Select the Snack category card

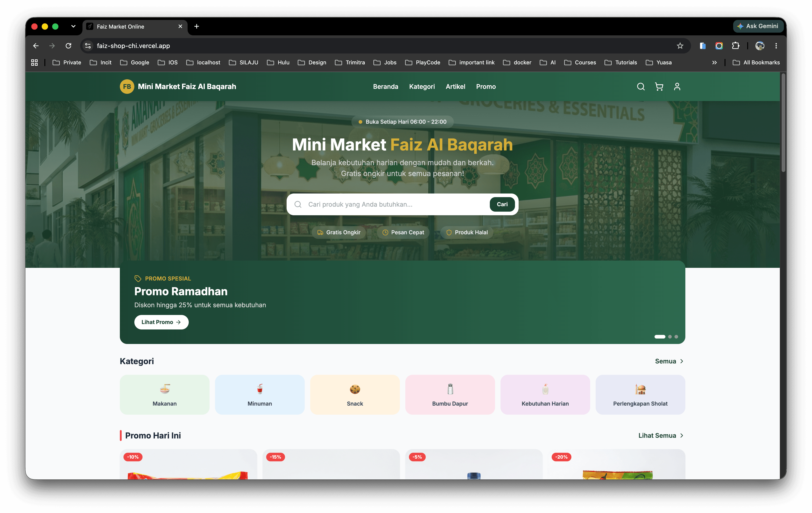tap(355, 394)
